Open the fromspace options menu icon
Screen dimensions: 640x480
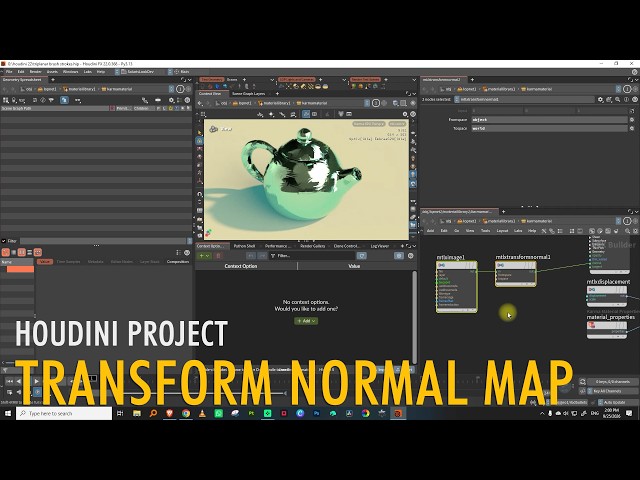tap(632, 120)
